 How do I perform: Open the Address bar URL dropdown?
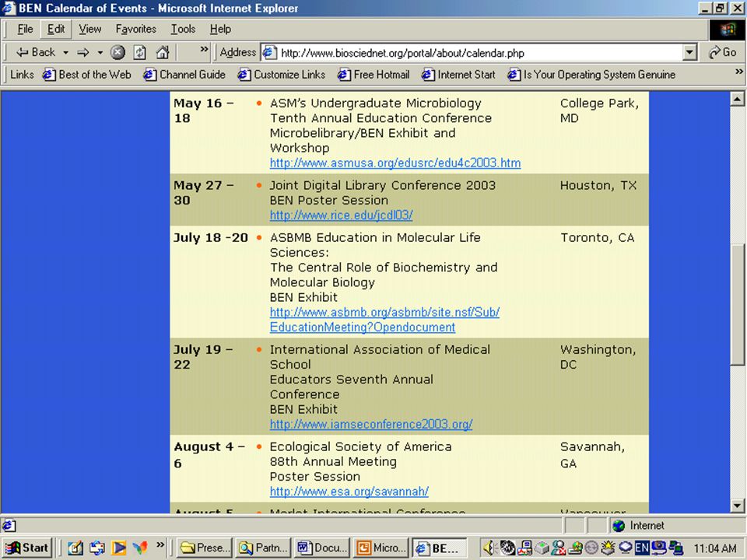point(689,52)
